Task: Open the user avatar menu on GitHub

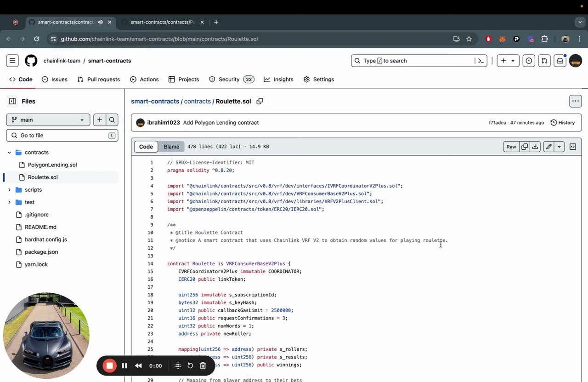Action: tap(576, 61)
